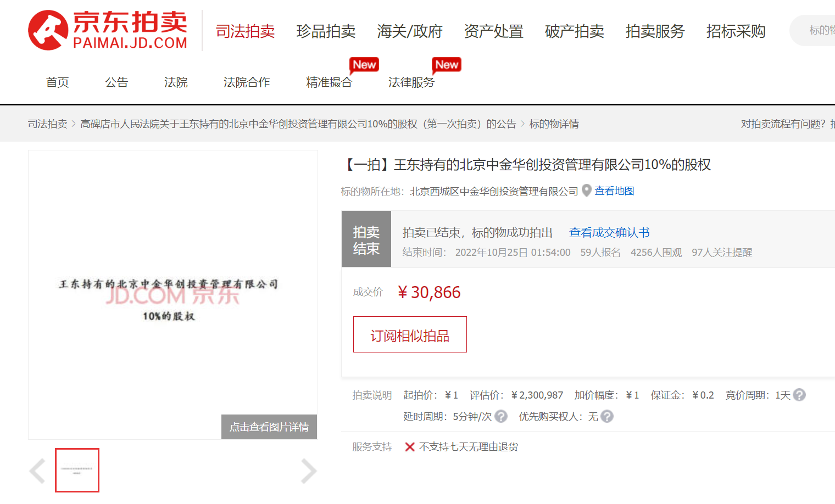Click help icon next to 优先购买权人

607,416
